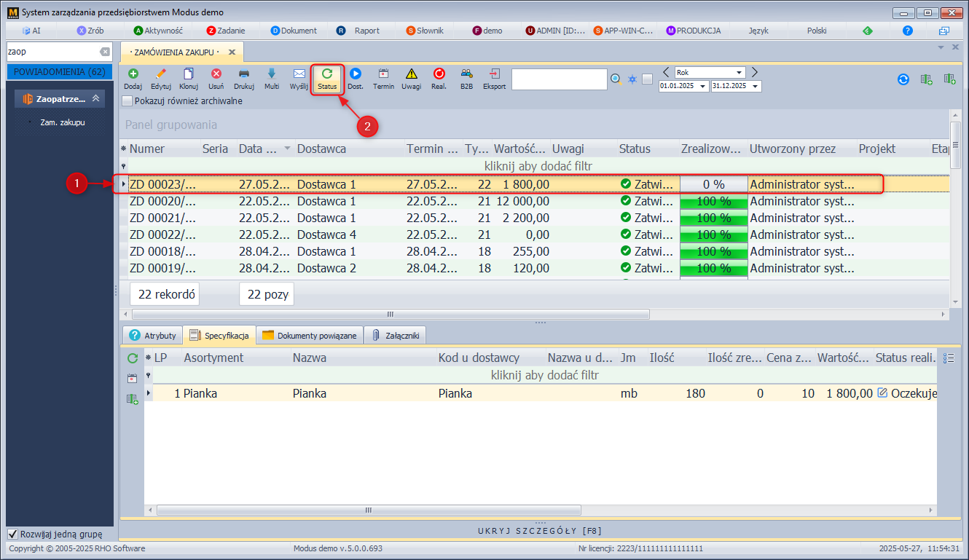Toggle the checkbox next to the search field
Image resolution: width=969 pixels, height=560 pixels.
tap(647, 79)
